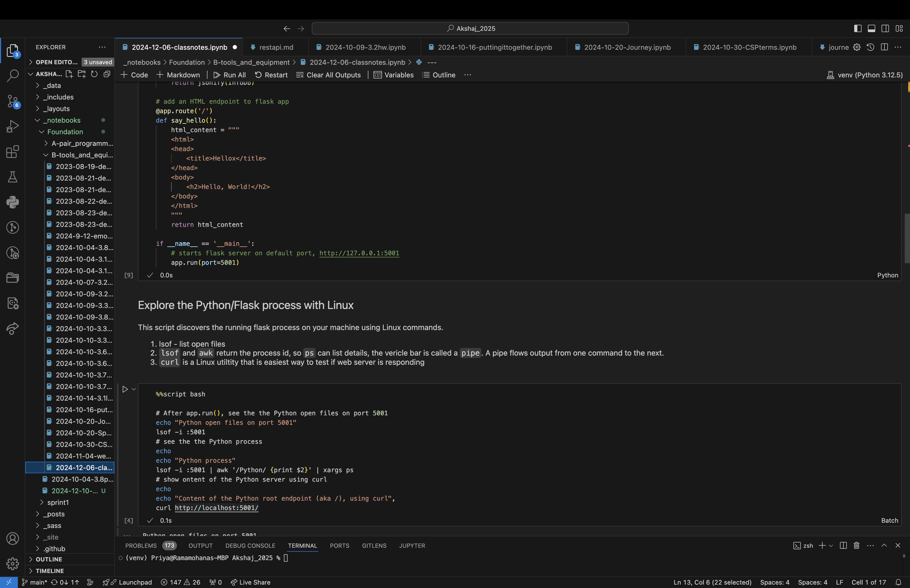Open the Manage gear in activity bar
The height and width of the screenshot is (588, 910).
[13, 564]
